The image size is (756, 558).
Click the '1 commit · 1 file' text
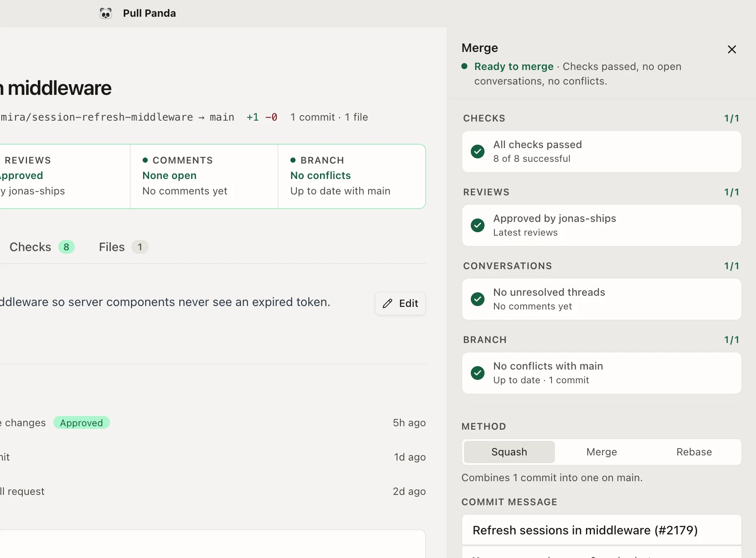tap(329, 117)
